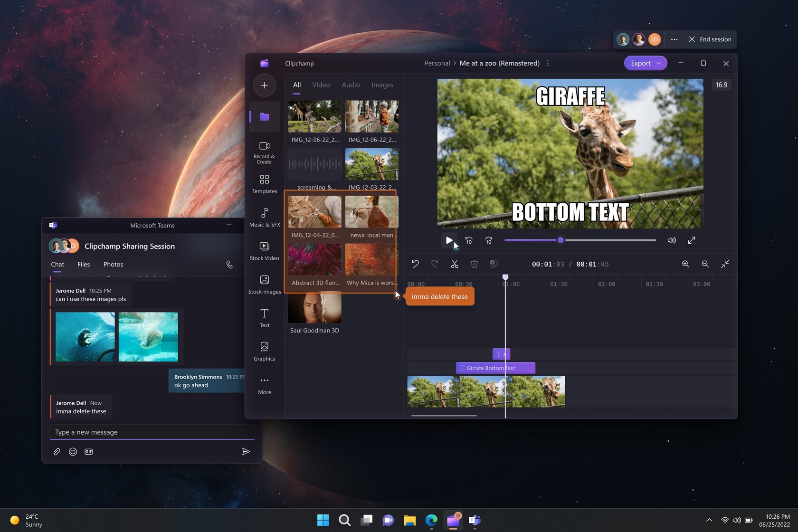Mute the preview audio volume

(672, 240)
